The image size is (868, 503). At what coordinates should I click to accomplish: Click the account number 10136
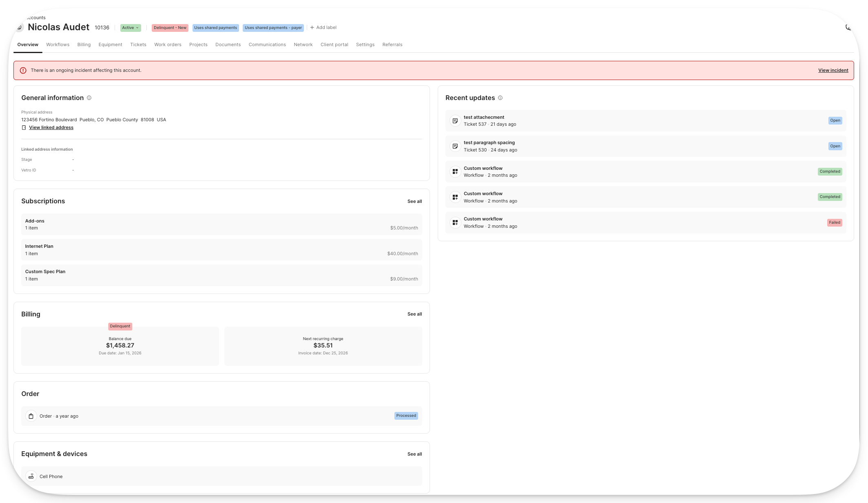point(102,28)
